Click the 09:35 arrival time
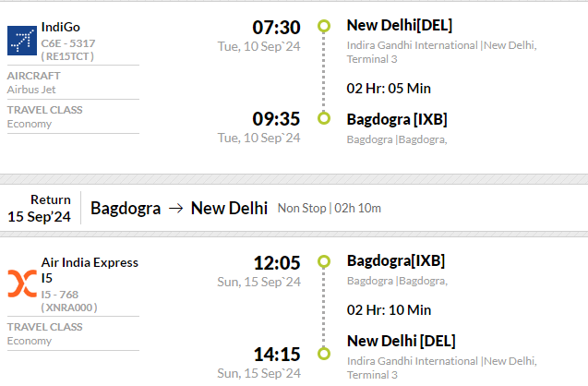Screen dimensions: 588x386 (x=276, y=119)
